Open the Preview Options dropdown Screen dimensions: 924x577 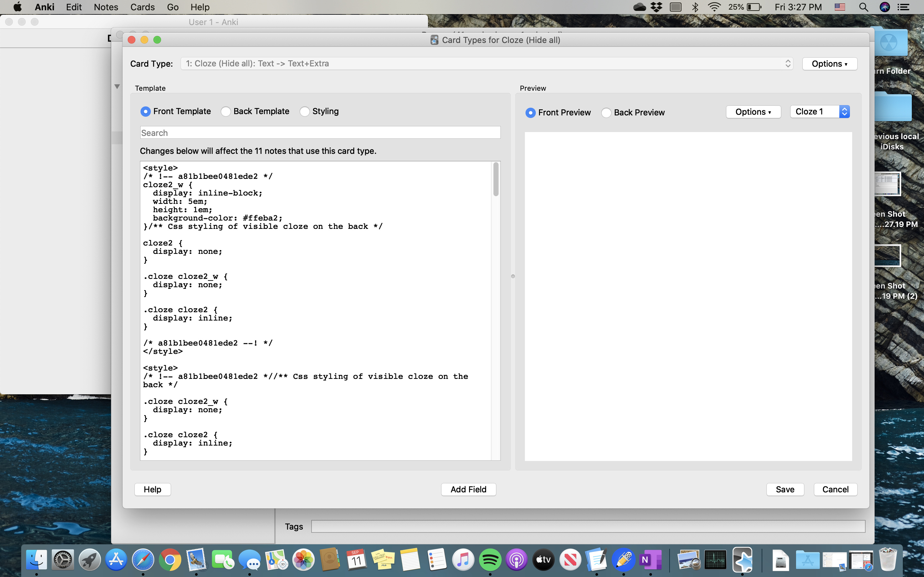(x=753, y=112)
